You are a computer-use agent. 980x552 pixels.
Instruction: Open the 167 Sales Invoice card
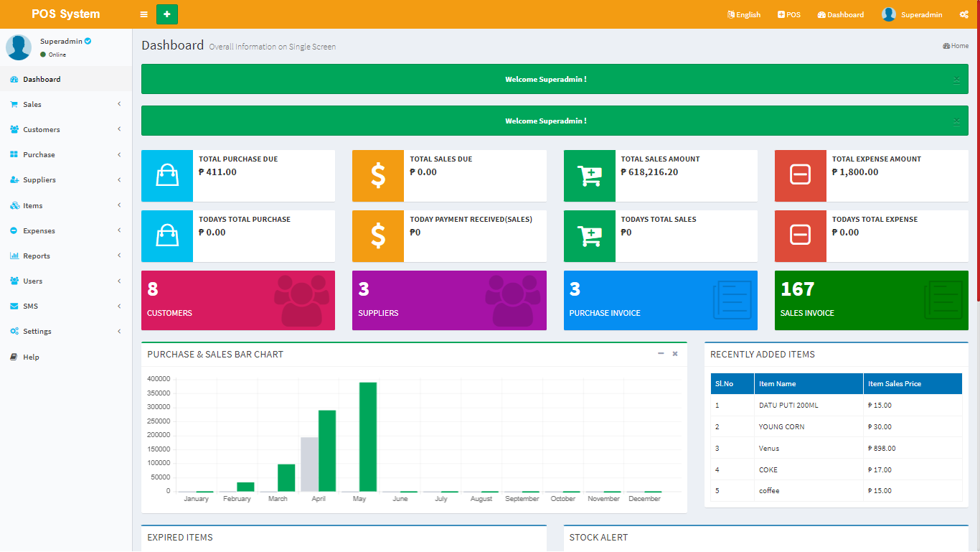point(872,300)
